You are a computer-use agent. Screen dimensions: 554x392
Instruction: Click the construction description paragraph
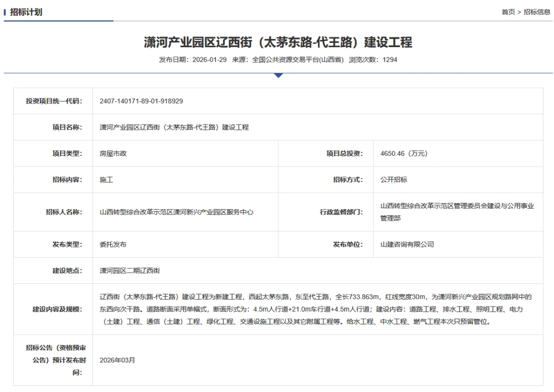pos(315,309)
